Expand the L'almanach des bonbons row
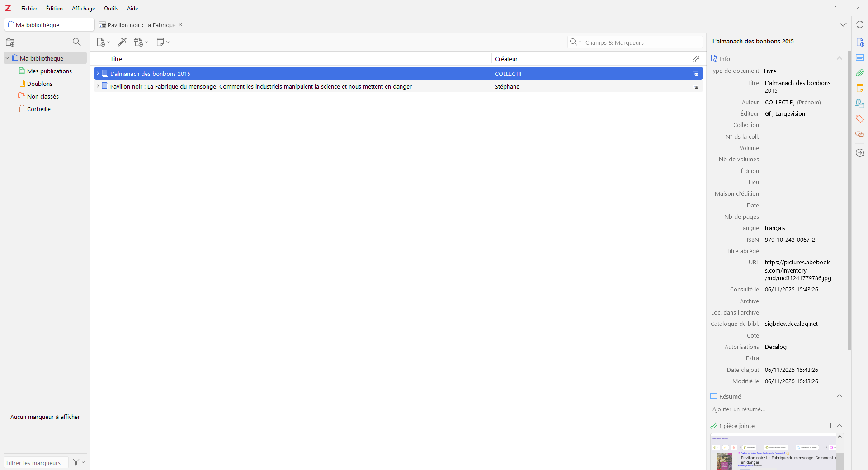Viewport: 868px width, 470px height. pos(98,73)
